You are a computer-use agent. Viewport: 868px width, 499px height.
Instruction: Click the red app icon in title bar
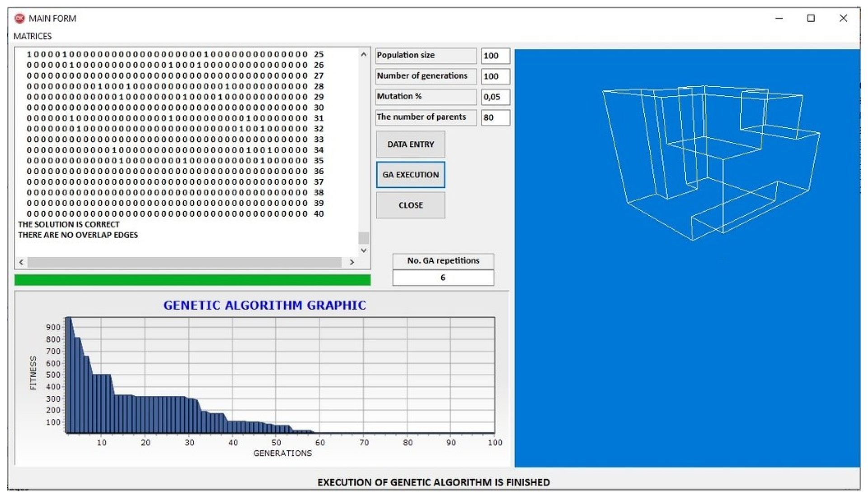click(x=19, y=19)
